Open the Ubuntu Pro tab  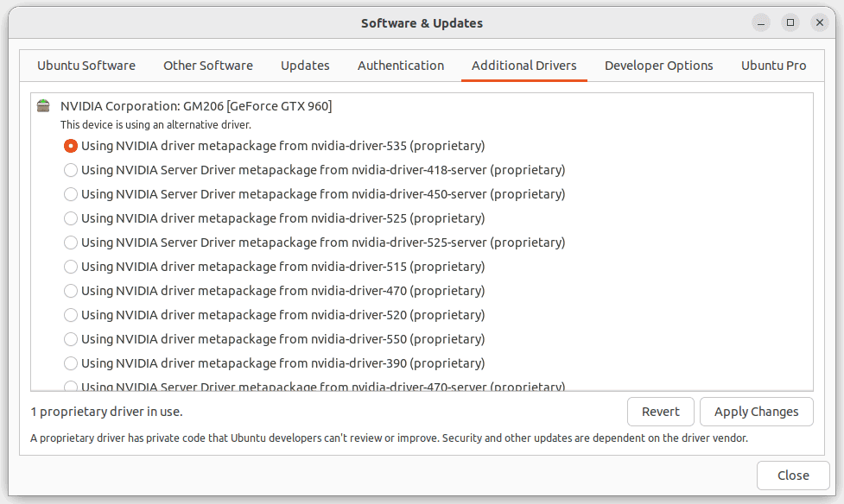pos(773,66)
